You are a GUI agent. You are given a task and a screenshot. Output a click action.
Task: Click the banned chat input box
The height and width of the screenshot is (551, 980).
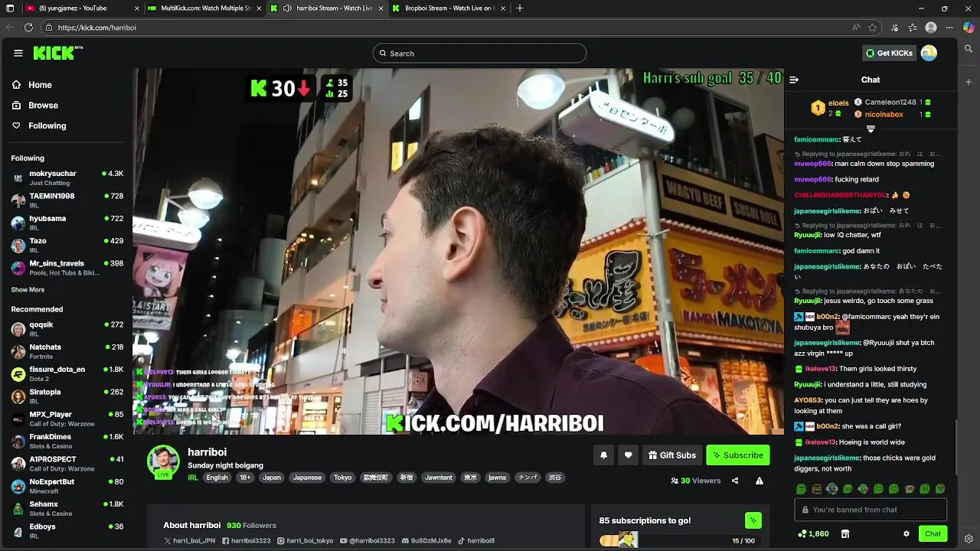tap(871, 510)
